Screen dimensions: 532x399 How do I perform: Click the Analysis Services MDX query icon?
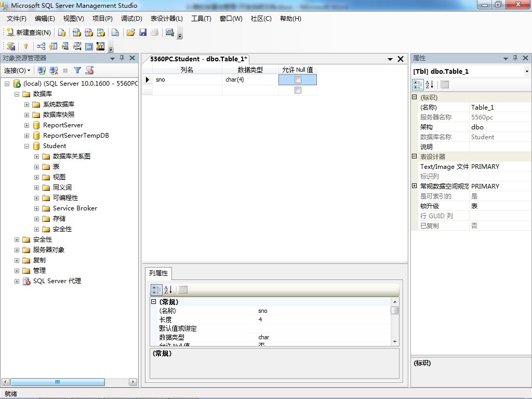(x=77, y=33)
